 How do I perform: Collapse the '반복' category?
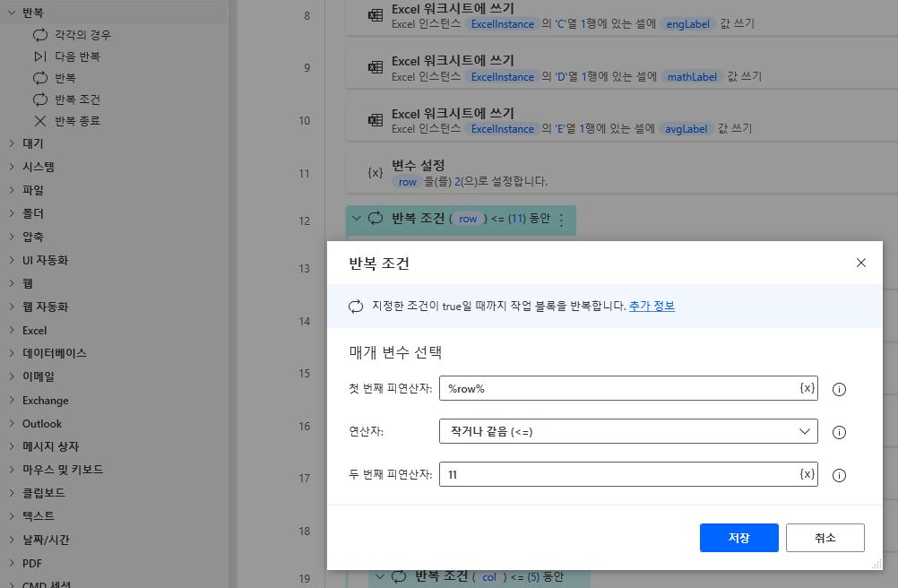(x=12, y=12)
